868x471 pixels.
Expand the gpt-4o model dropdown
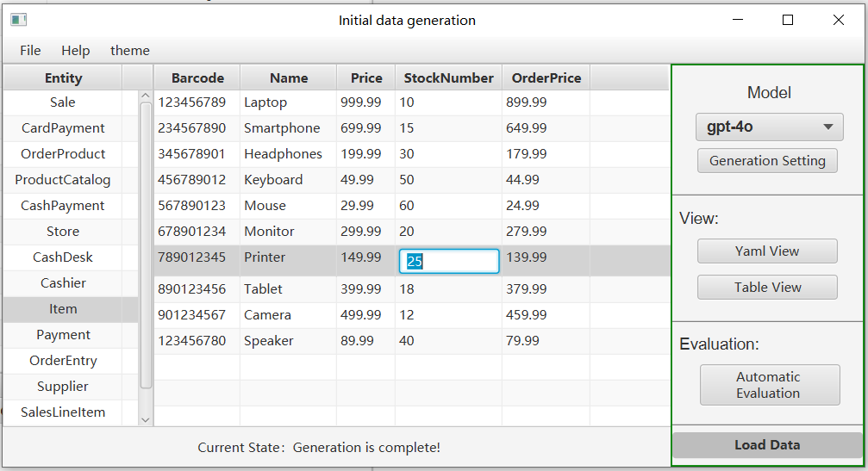tap(769, 127)
